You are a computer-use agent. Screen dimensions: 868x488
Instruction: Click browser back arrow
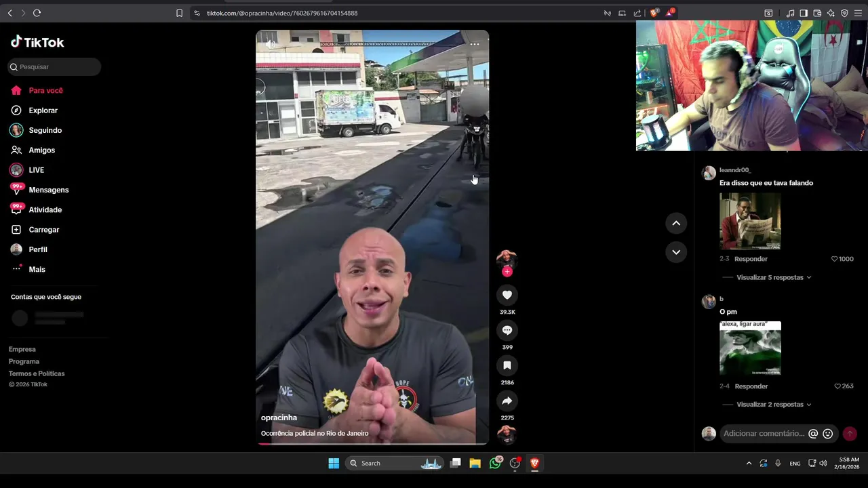click(x=9, y=13)
